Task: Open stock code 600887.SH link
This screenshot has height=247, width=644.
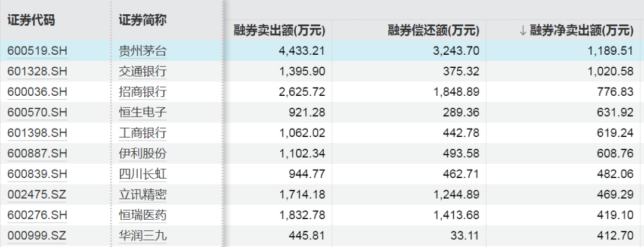Action: click(x=37, y=154)
